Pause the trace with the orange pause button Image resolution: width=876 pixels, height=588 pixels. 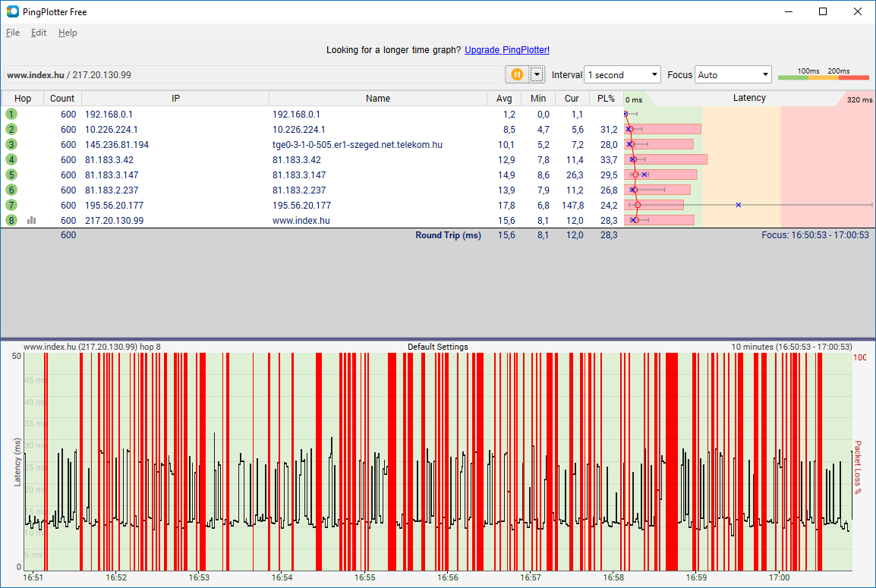pos(517,74)
